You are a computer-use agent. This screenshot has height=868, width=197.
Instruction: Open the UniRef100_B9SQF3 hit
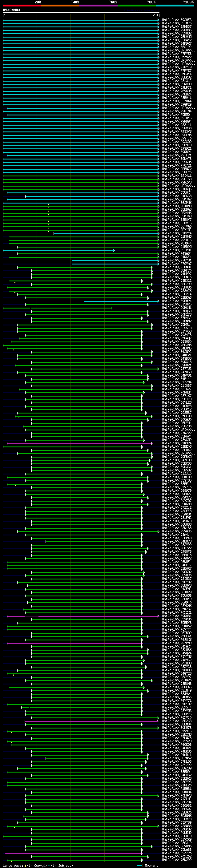click(176, 20)
